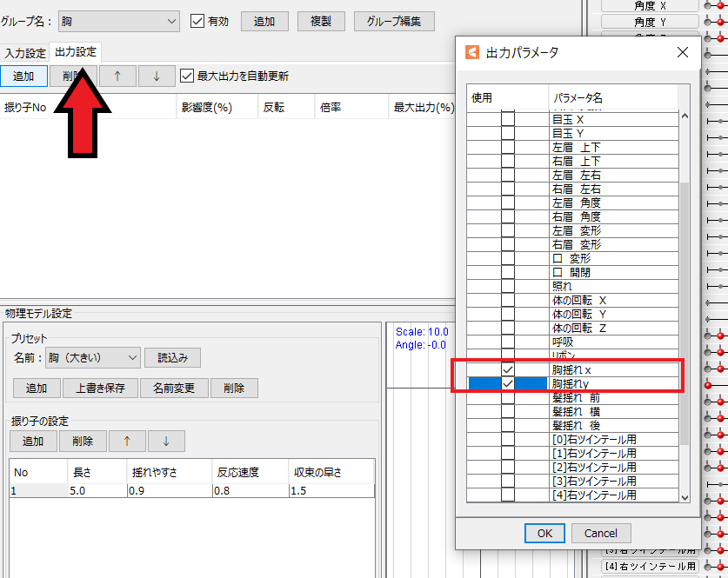Click the scroll-down arrow in parameter list
This screenshot has width=728, height=578.
tap(684, 496)
